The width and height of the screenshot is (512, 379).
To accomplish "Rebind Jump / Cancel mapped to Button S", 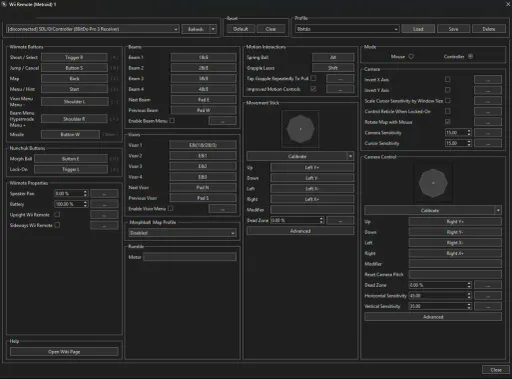I will click(74, 68).
